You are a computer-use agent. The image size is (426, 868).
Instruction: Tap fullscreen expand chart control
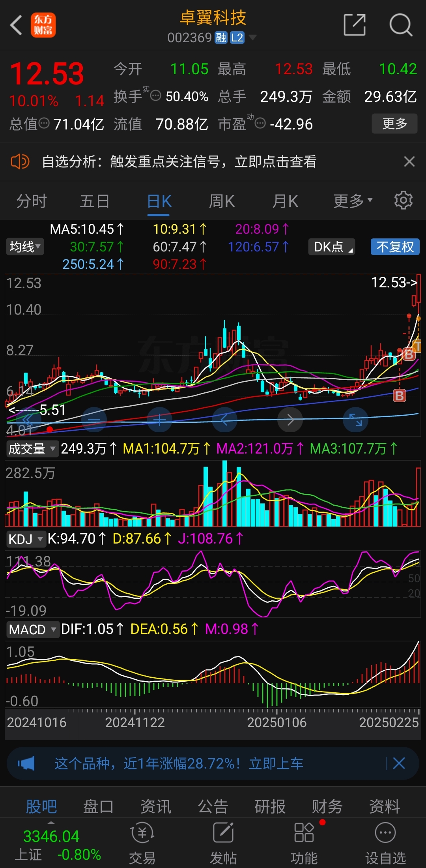(356, 420)
